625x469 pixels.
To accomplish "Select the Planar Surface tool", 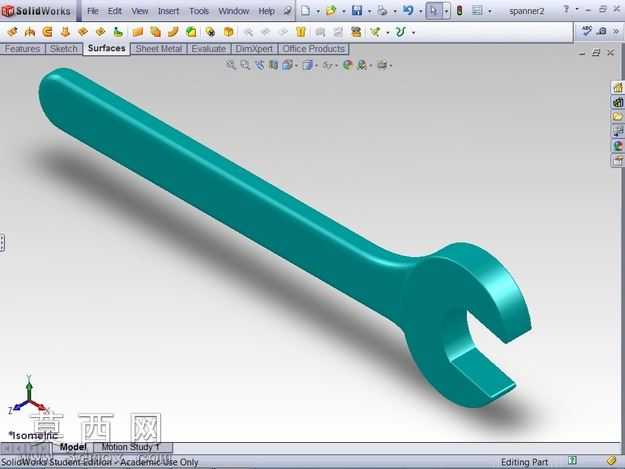I will (x=138, y=31).
